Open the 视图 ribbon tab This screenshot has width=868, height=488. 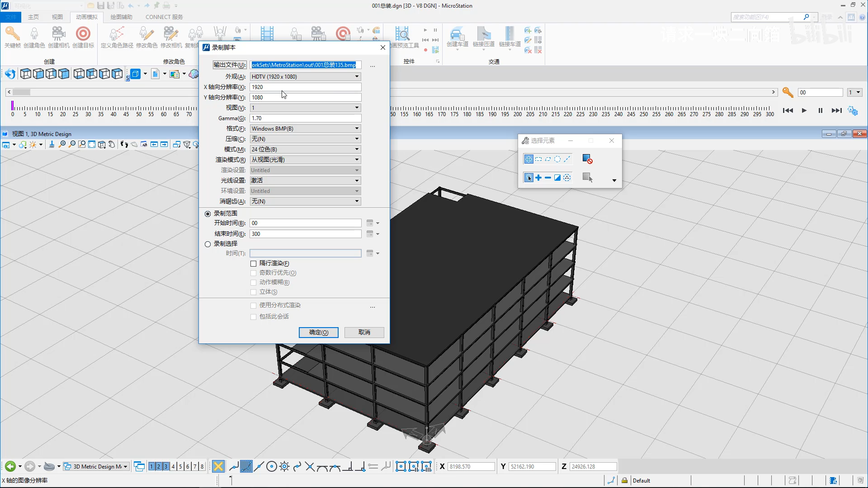tap(57, 17)
